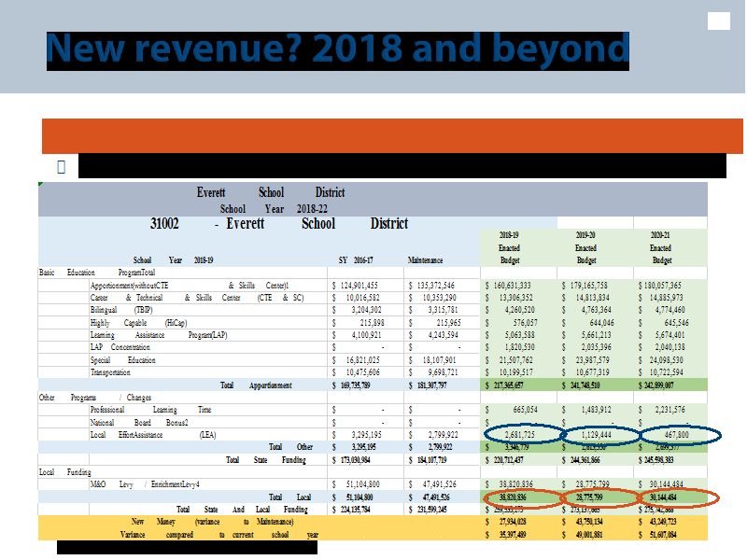Select the Total State Funding value 244,361,866

[x=585, y=460]
